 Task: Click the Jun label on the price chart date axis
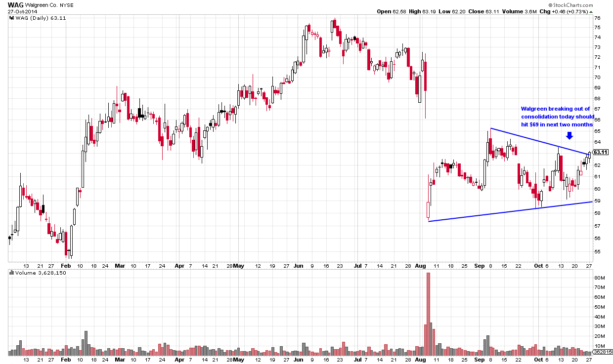coord(299,265)
